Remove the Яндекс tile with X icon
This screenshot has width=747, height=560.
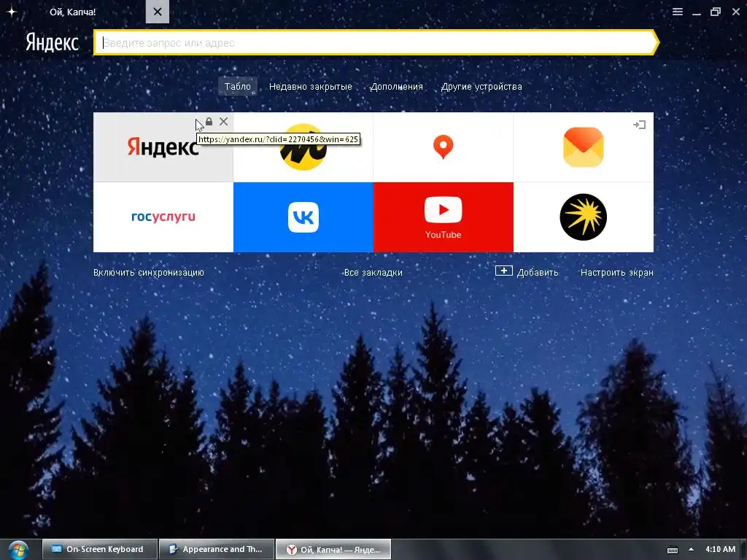[x=223, y=122]
